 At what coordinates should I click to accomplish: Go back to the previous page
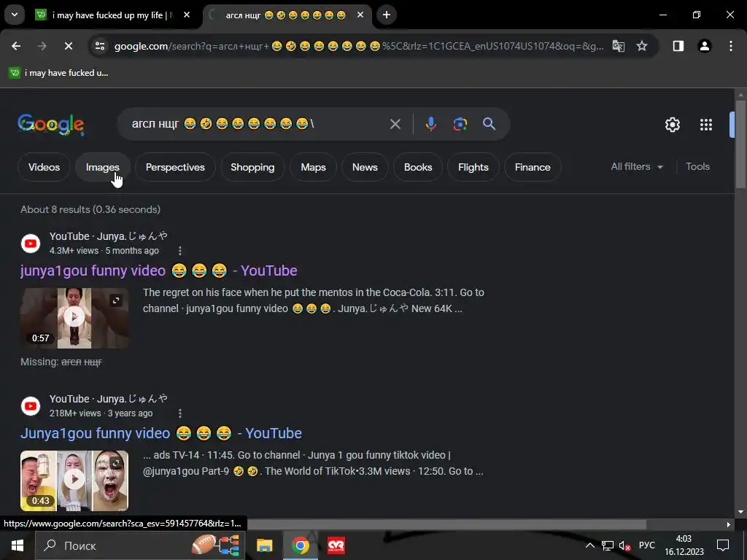16,46
